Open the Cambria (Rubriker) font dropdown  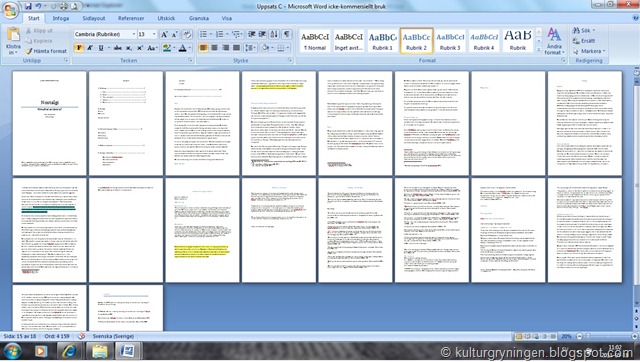coord(105,34)
